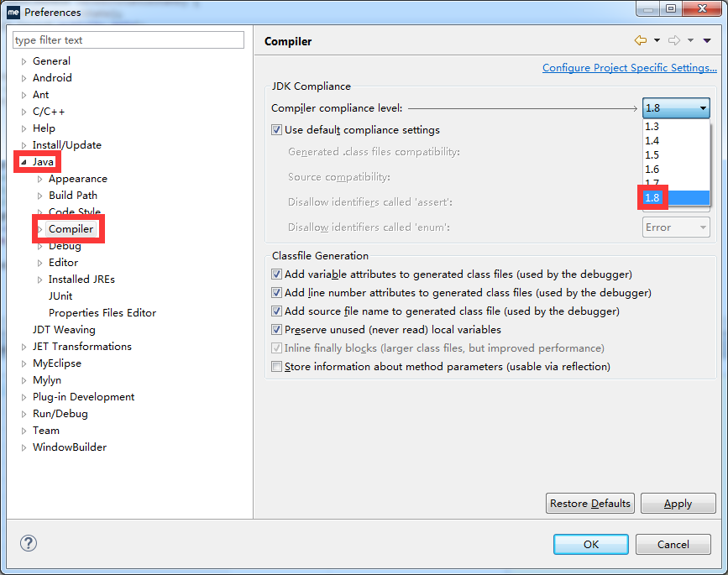Toggle Use default compliance settings checkbox
Viewport: 728px width, 575px height.
(x=277, y=130)
